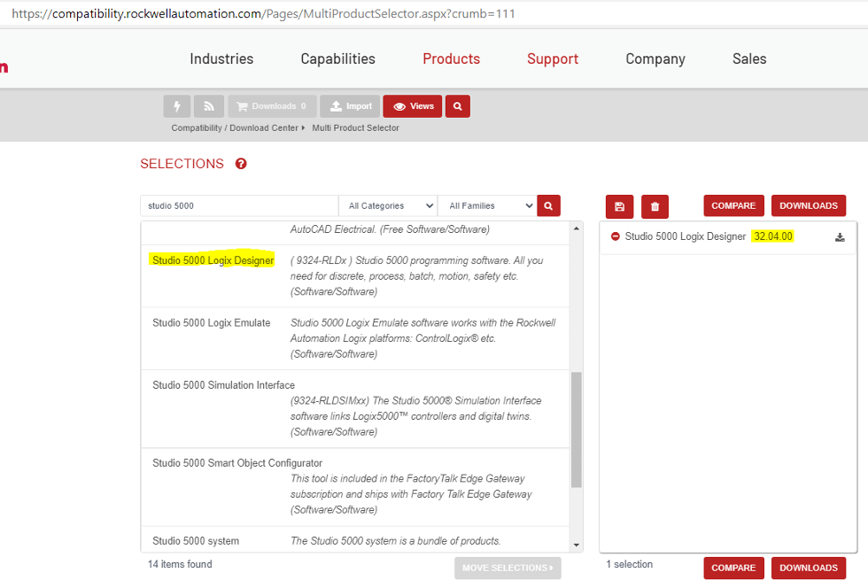Click the 14 items found text
Image resolution: width=868 pixels, height=588 pixels.
(180, 564)
